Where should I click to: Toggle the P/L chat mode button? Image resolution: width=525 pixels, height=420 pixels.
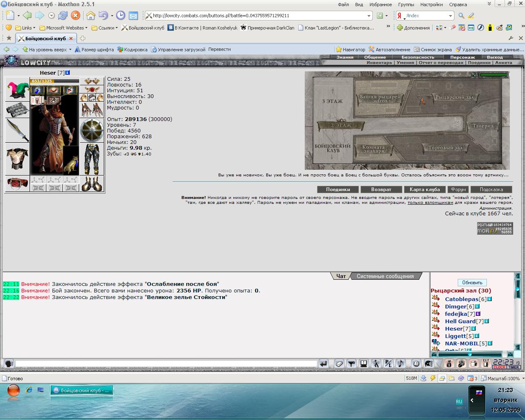point(388,363)
